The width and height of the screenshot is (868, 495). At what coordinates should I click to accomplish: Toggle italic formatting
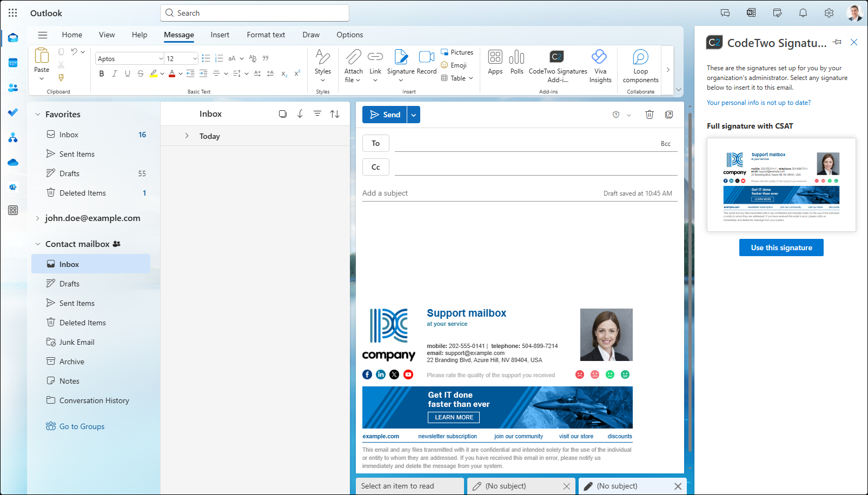point(114,73)
